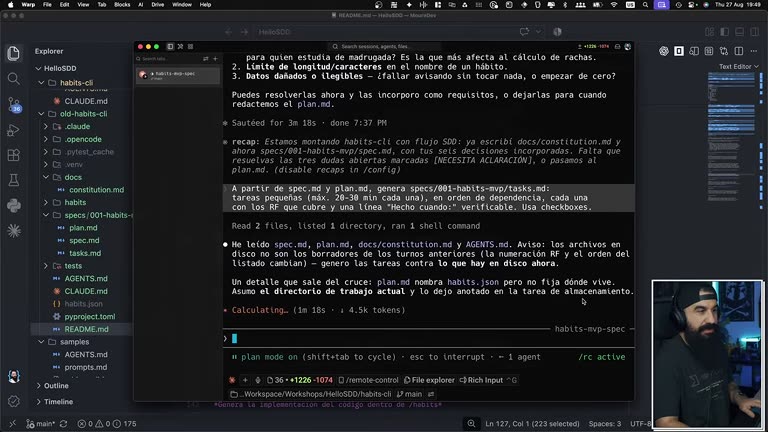Click the open preview to the side icon
768x432 pixels.
pos(694,51)
